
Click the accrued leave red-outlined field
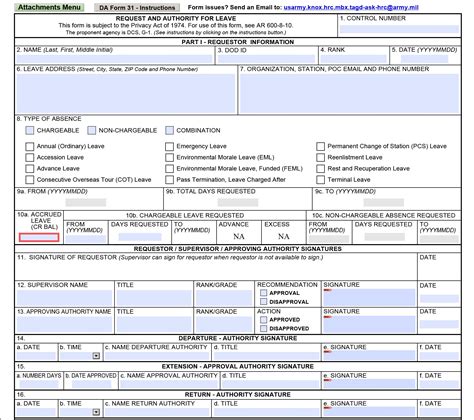pyautogui.click(x=39, y=237)
